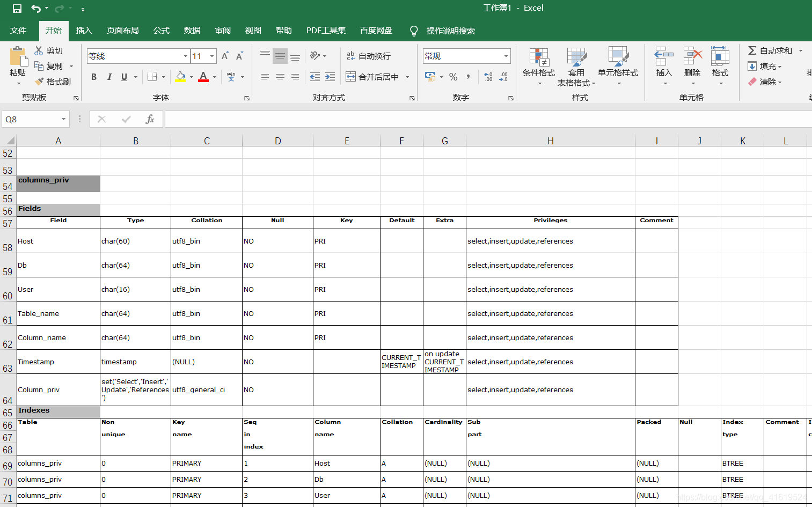Click the Save icon in title bar
Screen dimensions: 812x507
[x=17, y=9]
